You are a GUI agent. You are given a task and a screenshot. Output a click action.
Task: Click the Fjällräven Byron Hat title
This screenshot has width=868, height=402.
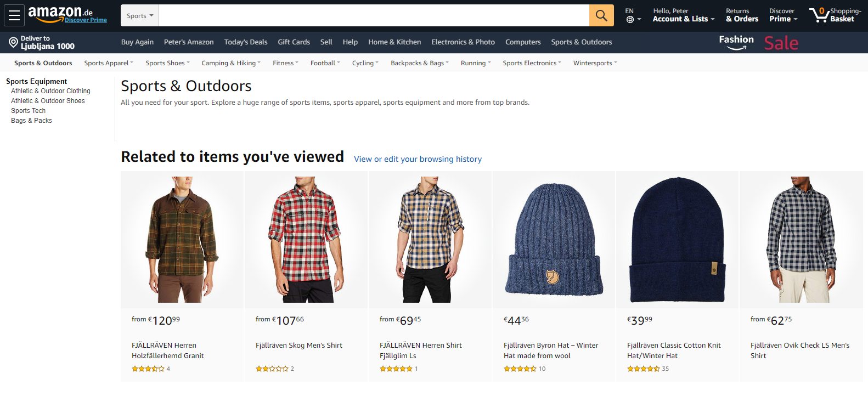pos(551,350)
